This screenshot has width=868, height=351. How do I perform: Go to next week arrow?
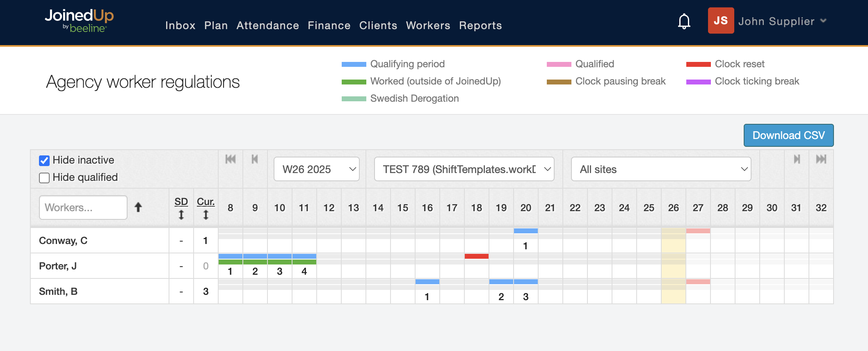(797, 159)
